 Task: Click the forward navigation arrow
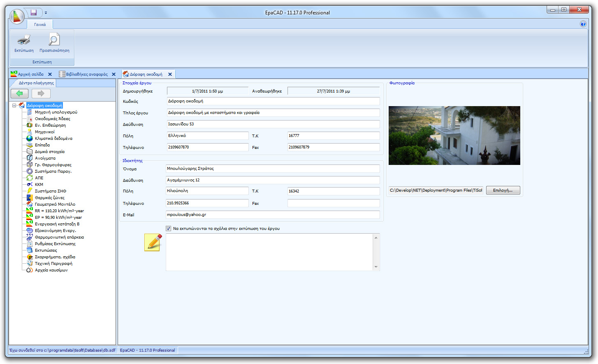click(40, 93)
